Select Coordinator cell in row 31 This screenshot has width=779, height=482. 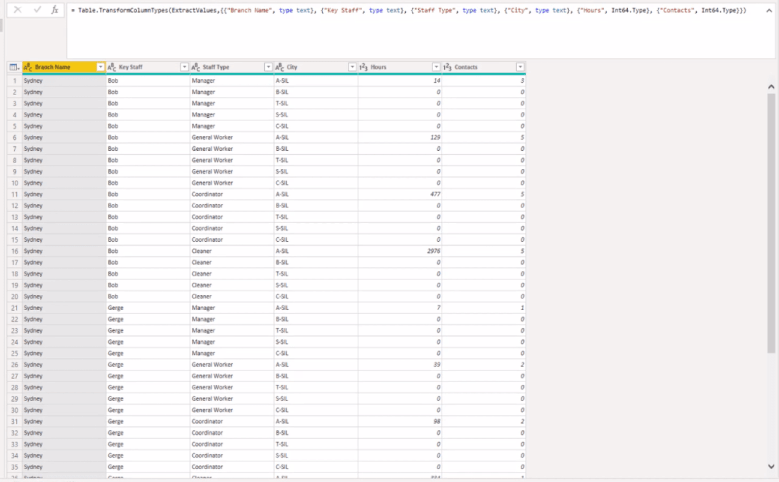pos(232,421)
